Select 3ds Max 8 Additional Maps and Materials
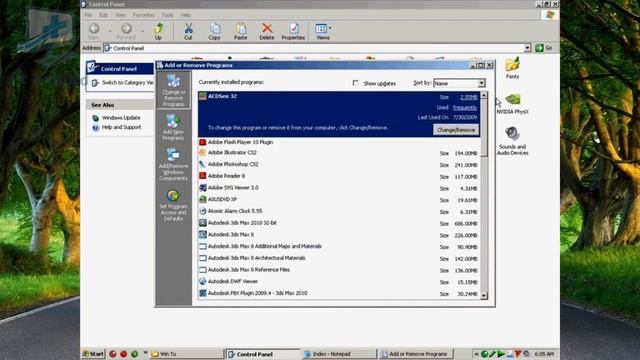Screen dimensions: 640x360 point(339,247)
